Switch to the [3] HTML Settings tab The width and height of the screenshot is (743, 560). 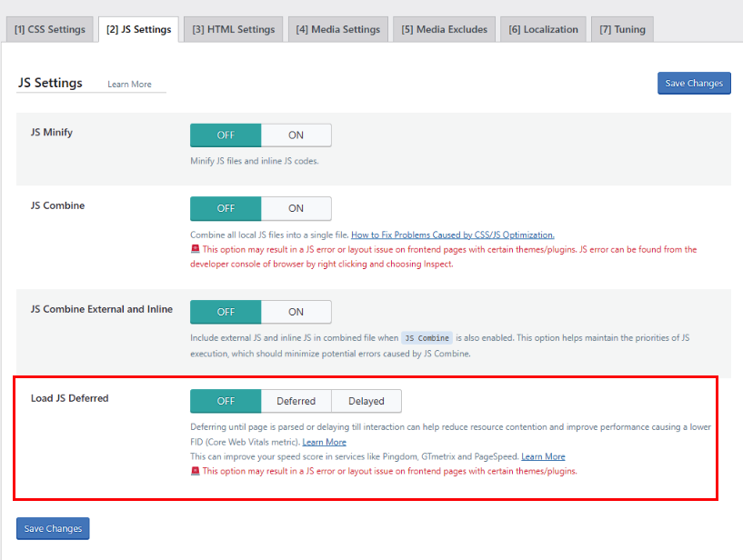click(233, 29)
